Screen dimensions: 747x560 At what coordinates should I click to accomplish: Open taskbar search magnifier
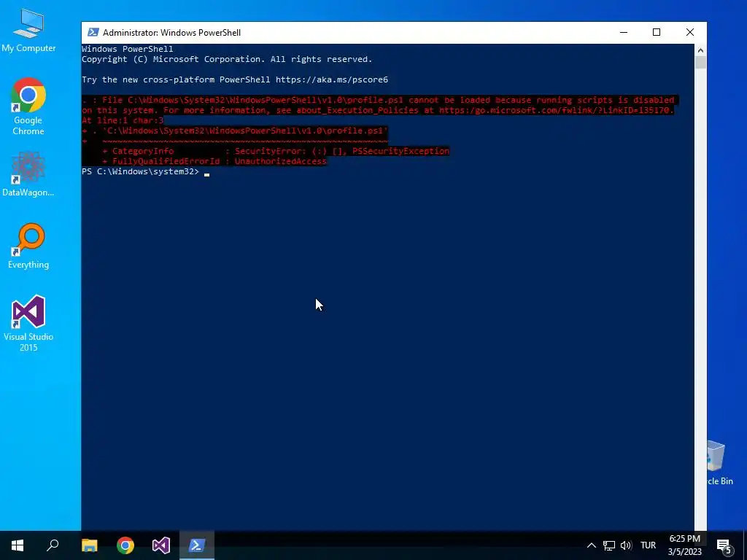tap(53, 545)
